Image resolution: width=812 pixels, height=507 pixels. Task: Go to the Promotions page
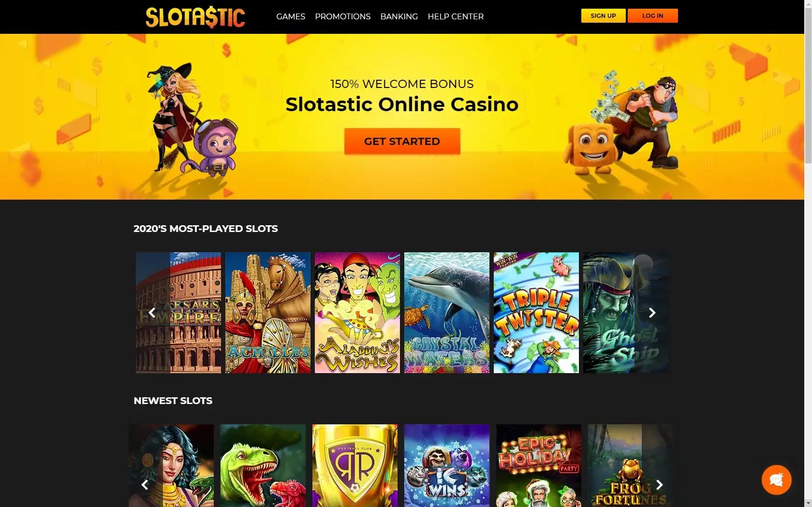click(x=343, y=16)
